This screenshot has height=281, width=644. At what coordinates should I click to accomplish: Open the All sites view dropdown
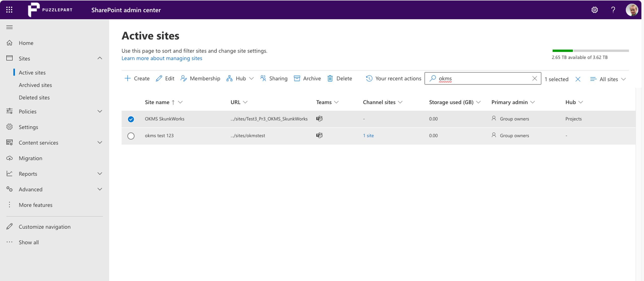pyautogui.click(x=608, y=79)
